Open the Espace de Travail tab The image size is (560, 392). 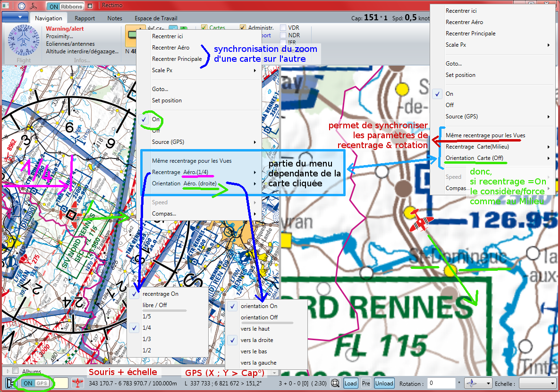tap(156, 18)
